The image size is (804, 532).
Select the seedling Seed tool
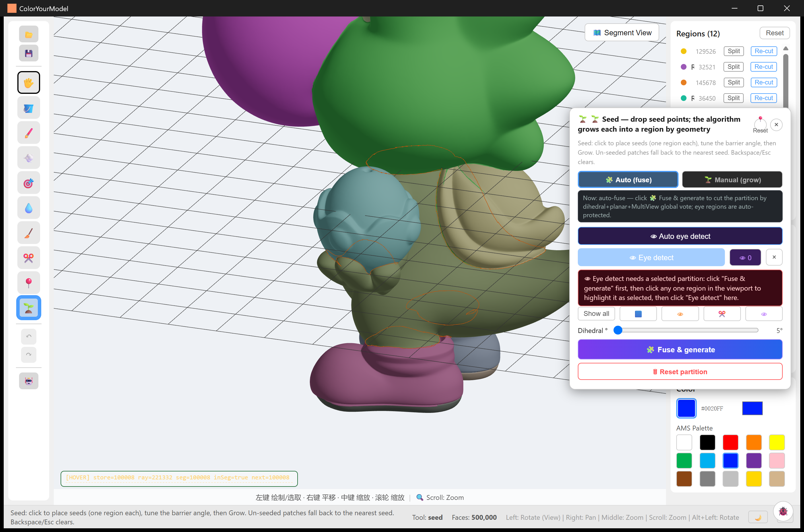[28, 308]
